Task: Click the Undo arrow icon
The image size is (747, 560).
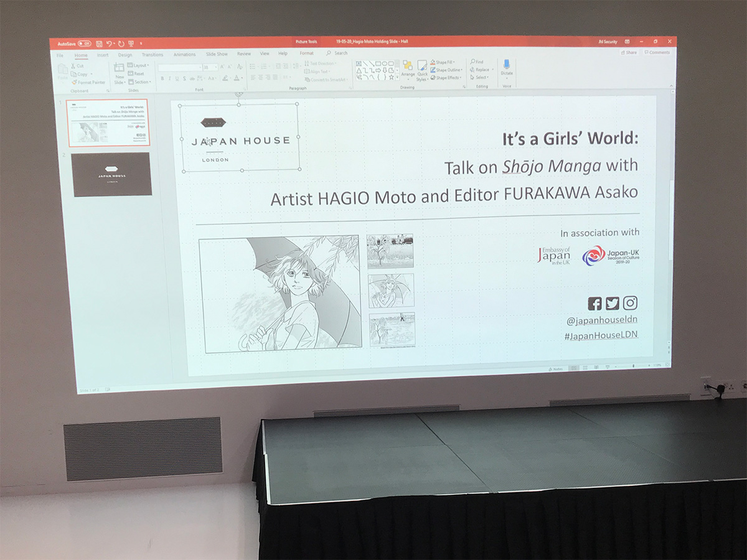Action: (x=109, y=44)
